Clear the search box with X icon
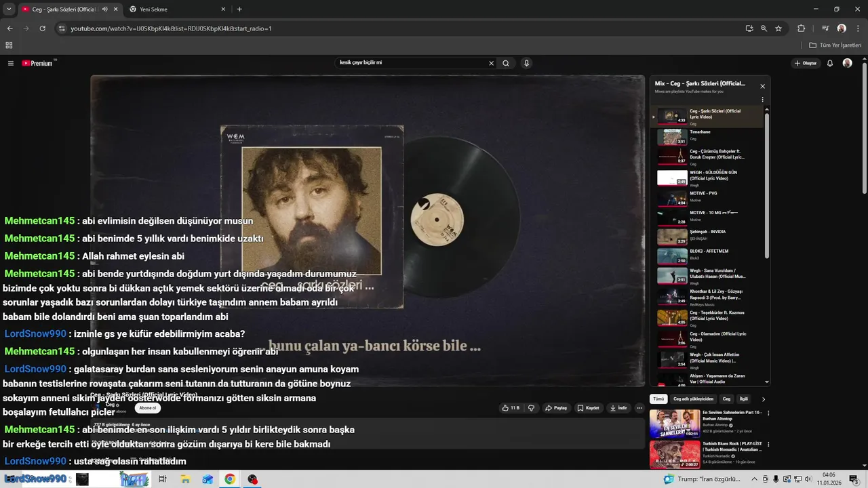The image size is (868, 488). click(492, 63)
